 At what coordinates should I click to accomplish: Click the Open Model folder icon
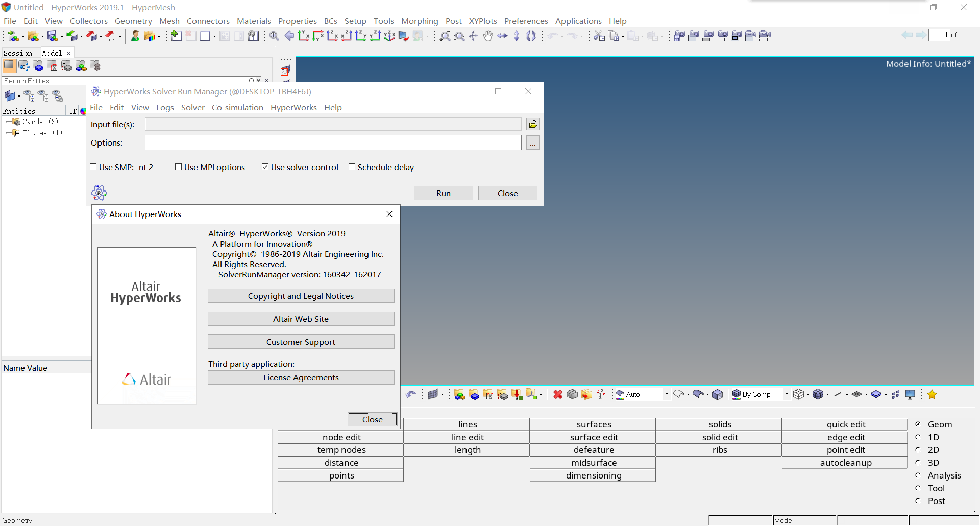coord(33,36)
